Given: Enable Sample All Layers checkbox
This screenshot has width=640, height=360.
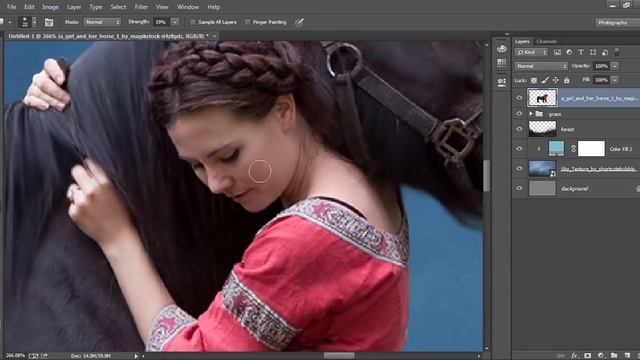Looking at the screenshot, I should coord(192,22).
